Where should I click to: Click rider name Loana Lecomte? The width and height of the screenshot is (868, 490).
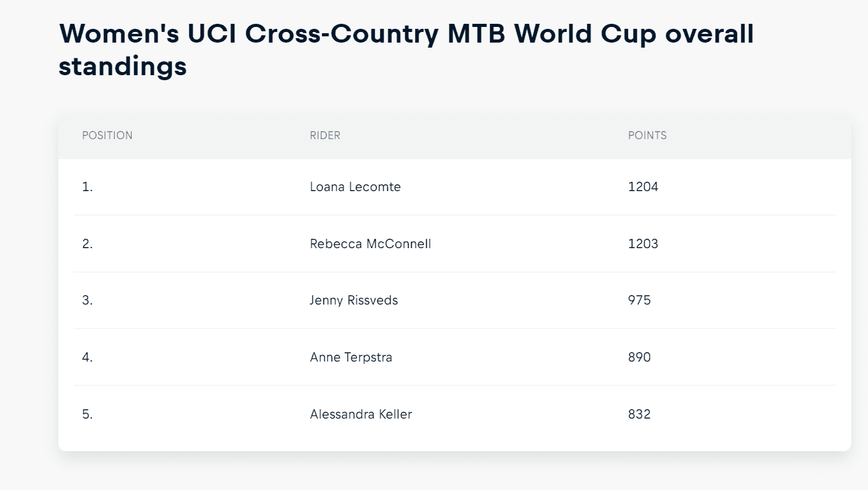pos(355,187)
